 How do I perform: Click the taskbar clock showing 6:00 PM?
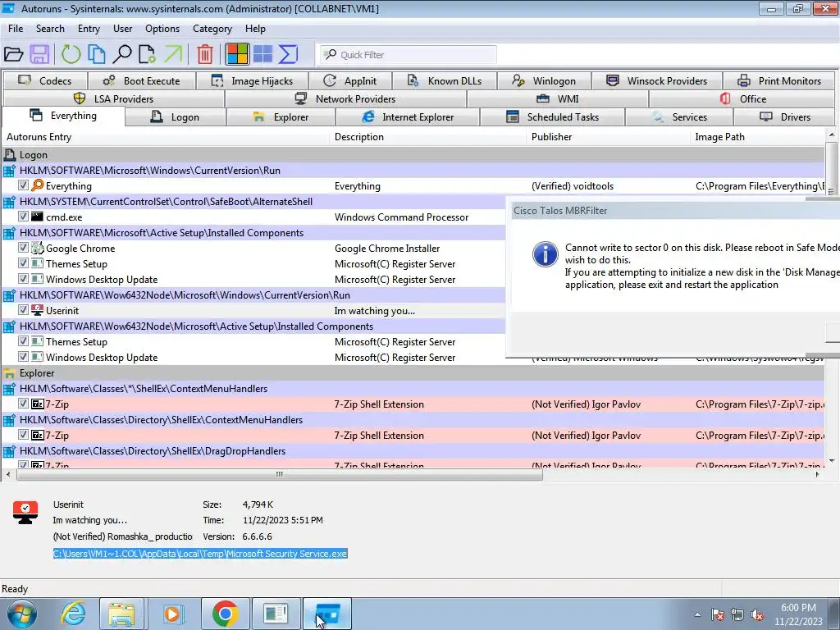(798, 614)
